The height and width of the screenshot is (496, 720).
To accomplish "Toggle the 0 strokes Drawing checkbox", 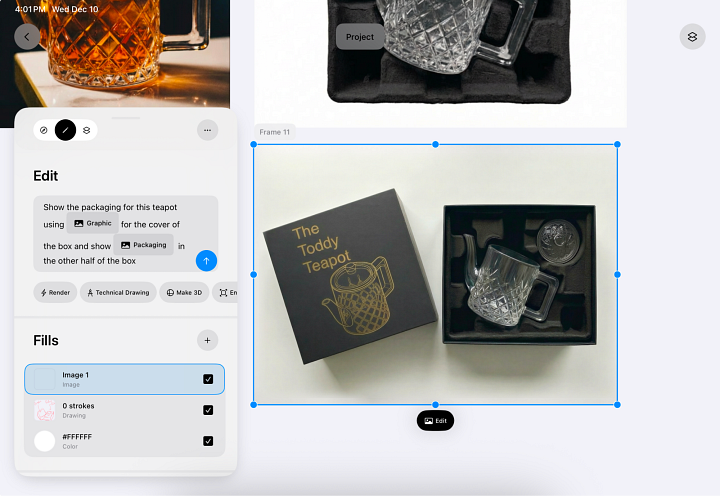I will pos(208,410).
